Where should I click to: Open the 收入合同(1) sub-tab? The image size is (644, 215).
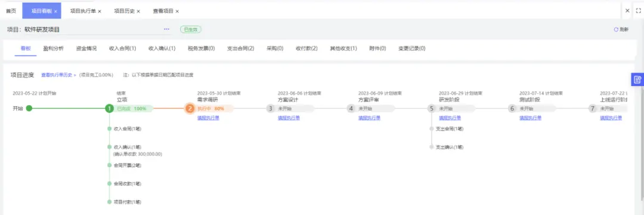(x=122, y=48)
